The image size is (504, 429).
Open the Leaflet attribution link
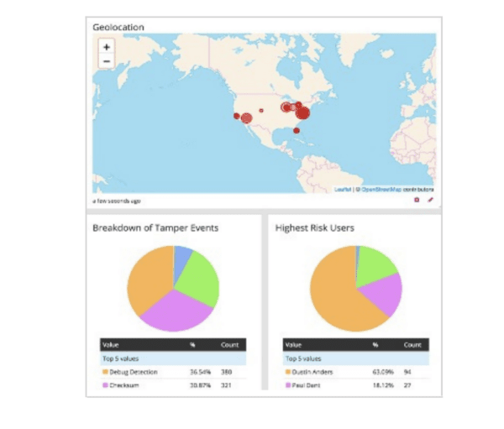[x=343, y=190]
